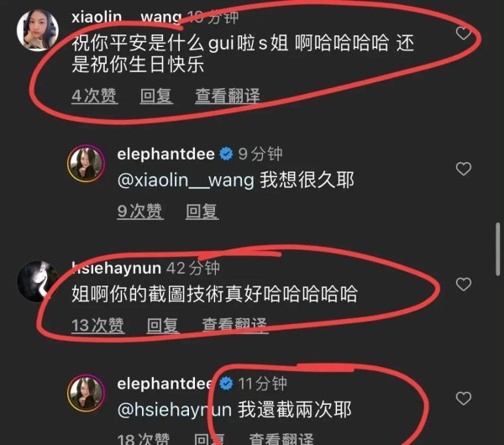The image size is (504, 445).
Task: Open the avatar on the 9分钟 elephantdee reply
Action: (87, 164)
